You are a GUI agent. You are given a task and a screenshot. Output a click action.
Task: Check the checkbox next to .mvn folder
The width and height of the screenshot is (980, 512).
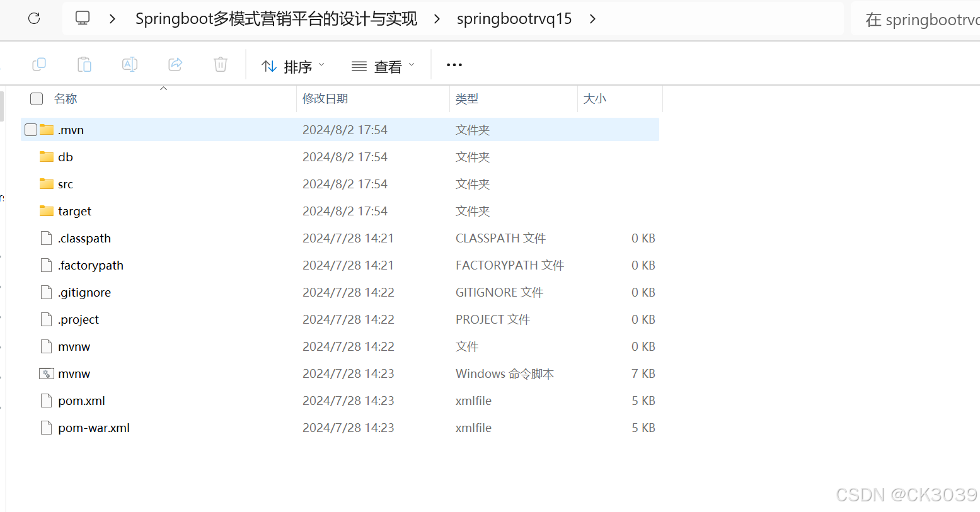[x=30, y=129]
